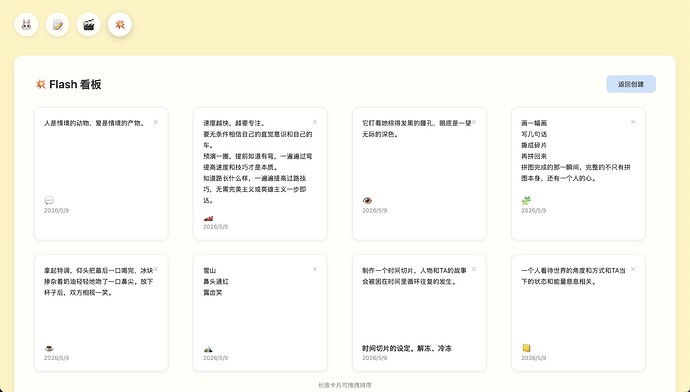Select the line 雪山

209,271
